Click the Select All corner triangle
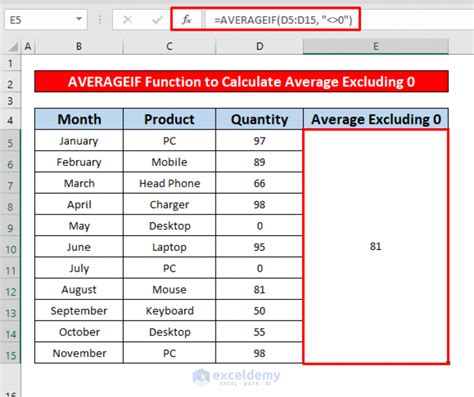474x397 pixels. click(13, 46)
